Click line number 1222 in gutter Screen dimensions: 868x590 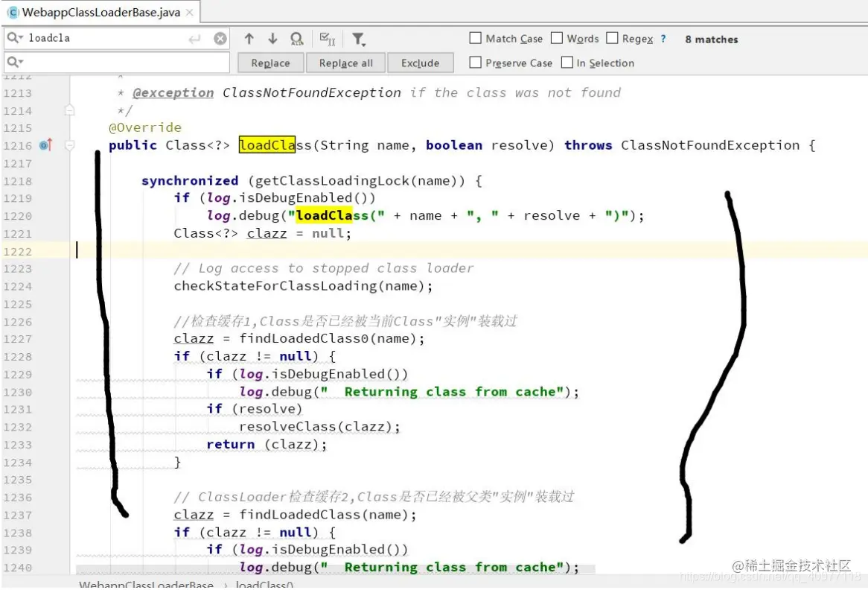pos(18,252)
